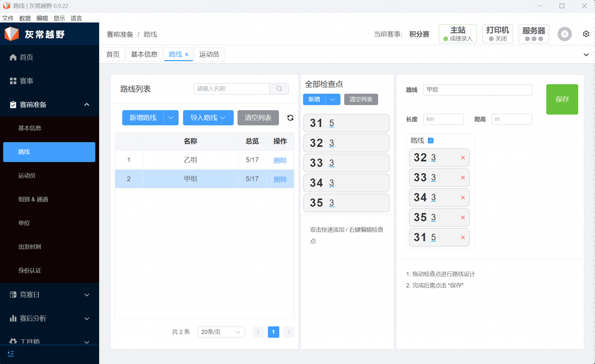Click the round avatar icon in the header
This screenshot has height=364, width=595.
(x=564, y=34)
